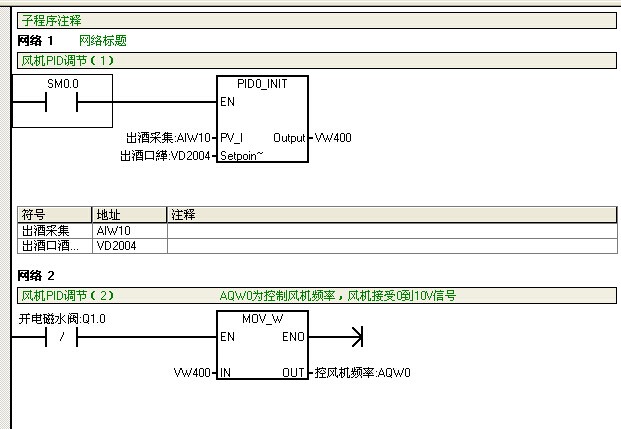Select output operand 控风机频率:AQW0
Screen dimensions: 621x429
(362, 373)
